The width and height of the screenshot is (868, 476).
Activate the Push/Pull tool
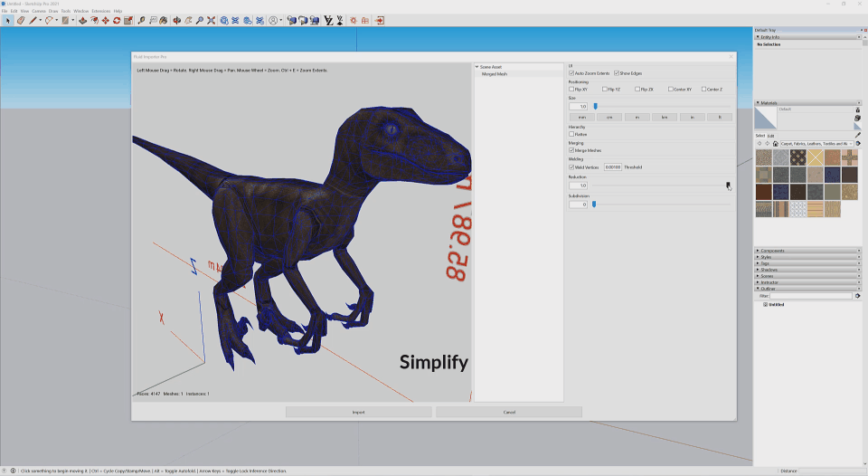pos(82,21)
